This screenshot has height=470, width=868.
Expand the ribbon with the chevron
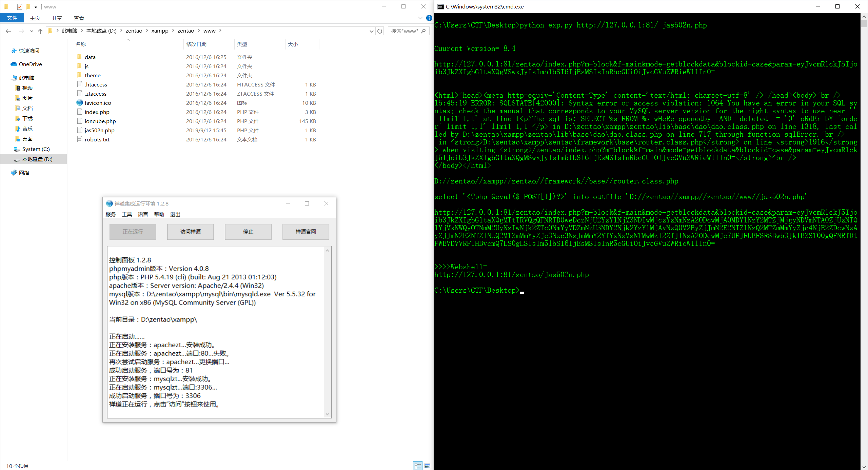(x=420, y=18)
